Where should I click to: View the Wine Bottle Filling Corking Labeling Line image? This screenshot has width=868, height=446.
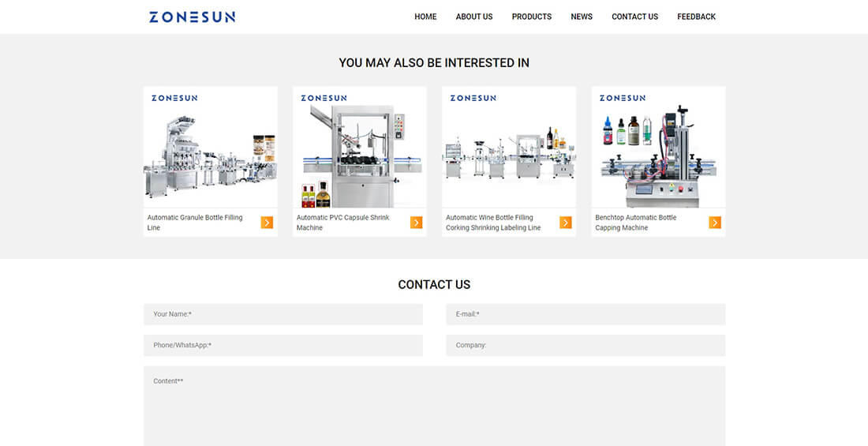coord(509,147)
